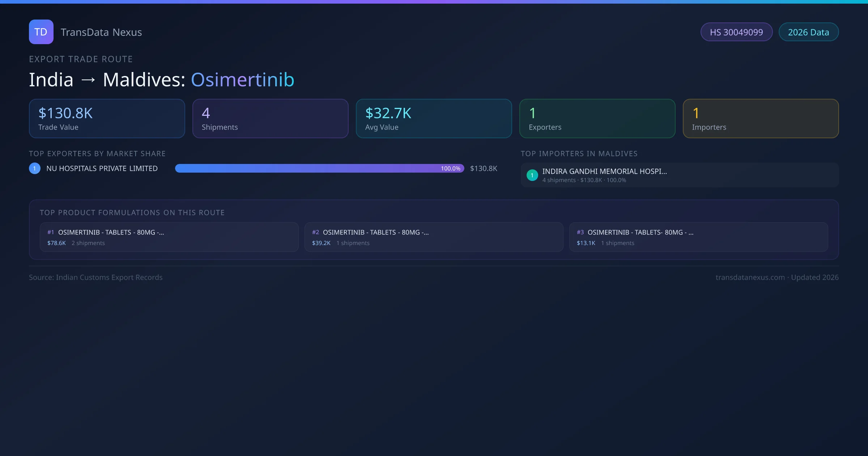This screenshot has width=868, height=456.
Task: Expand the truncated OSIMERTINIB #1 formulation name
Action: tap(111, 232)
